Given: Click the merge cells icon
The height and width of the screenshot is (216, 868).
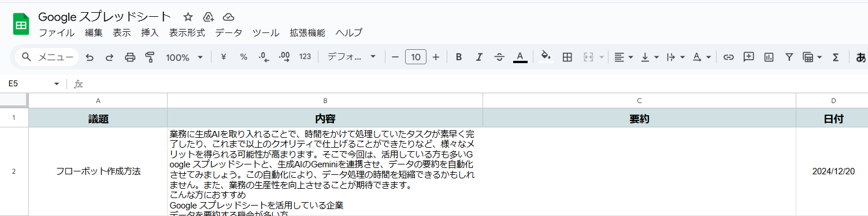Looking at the screenshot, I should (x=589, y=57).
